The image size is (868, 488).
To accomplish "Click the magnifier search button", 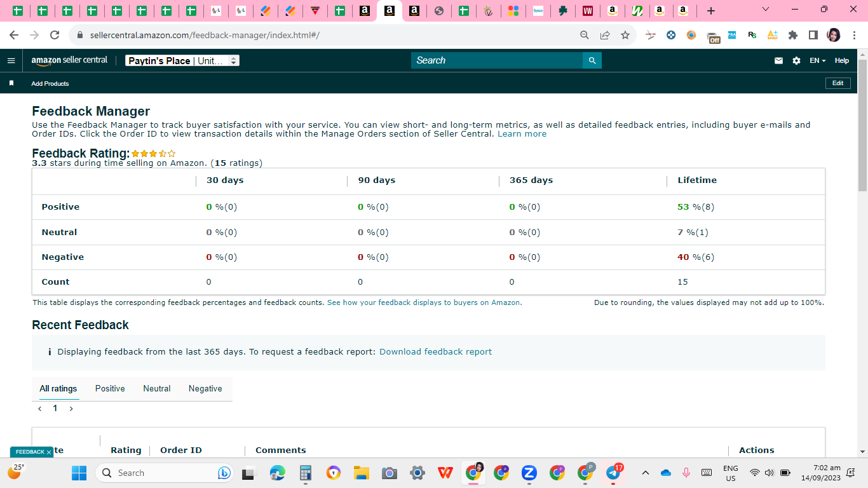I will 592,60.
